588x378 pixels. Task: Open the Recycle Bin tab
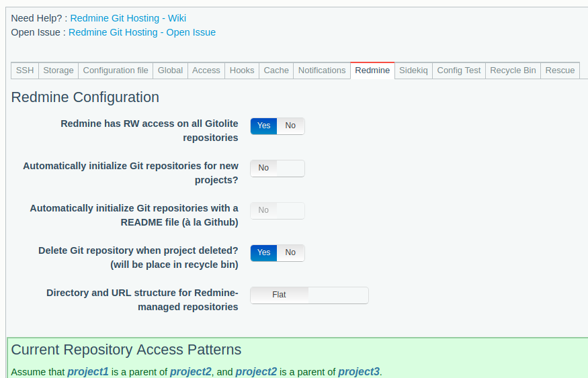click(x=513, y=70)
